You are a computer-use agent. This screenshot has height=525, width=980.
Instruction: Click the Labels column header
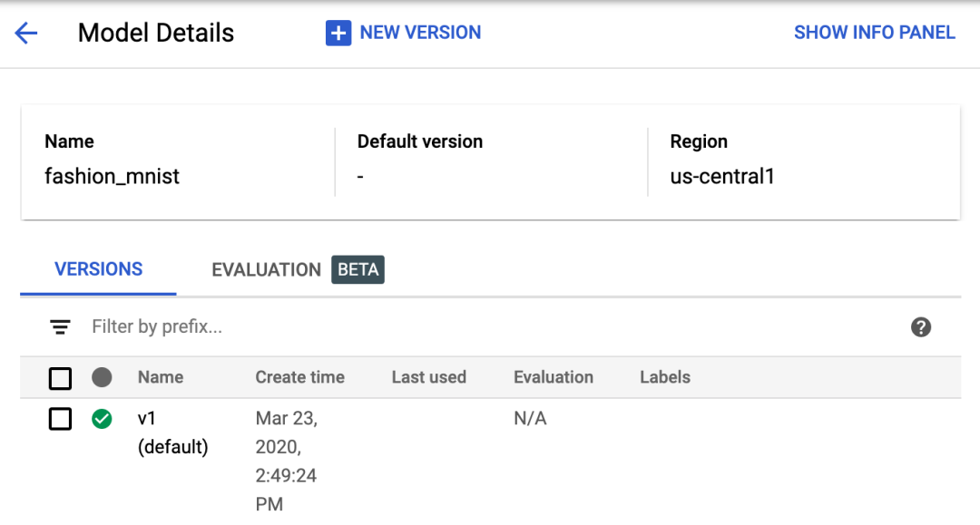[x=664, y=377]
